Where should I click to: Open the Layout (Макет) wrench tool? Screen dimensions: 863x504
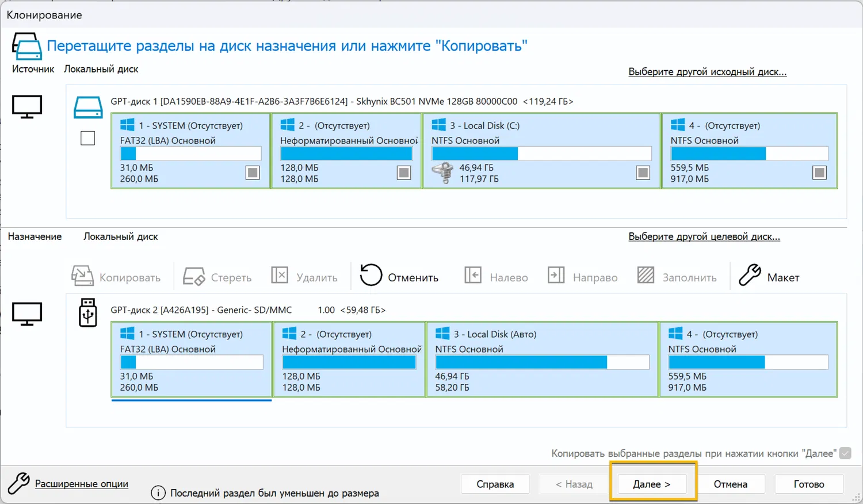click(x=750, y=275)
